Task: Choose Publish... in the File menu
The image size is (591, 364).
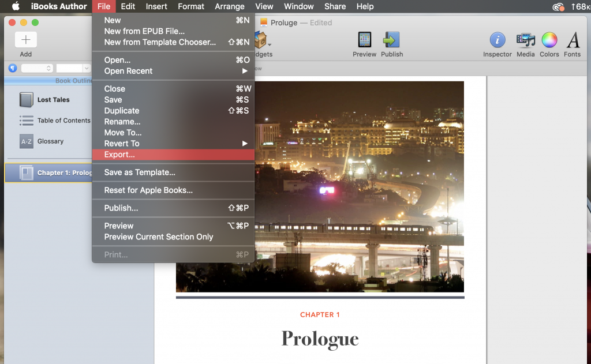Action: tap(173, 208)
